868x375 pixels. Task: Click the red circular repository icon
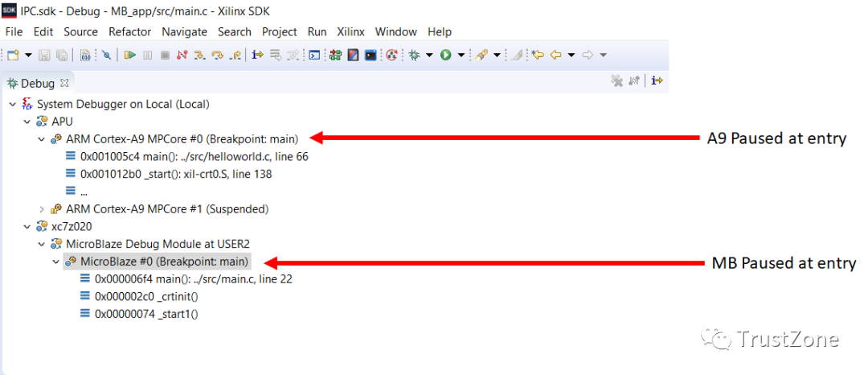click(392, 55)
